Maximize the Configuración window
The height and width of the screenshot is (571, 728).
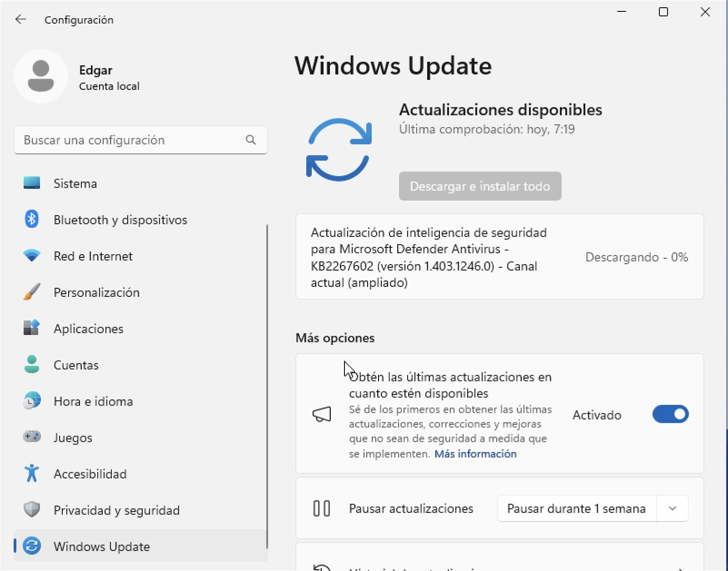pos(663,12)
